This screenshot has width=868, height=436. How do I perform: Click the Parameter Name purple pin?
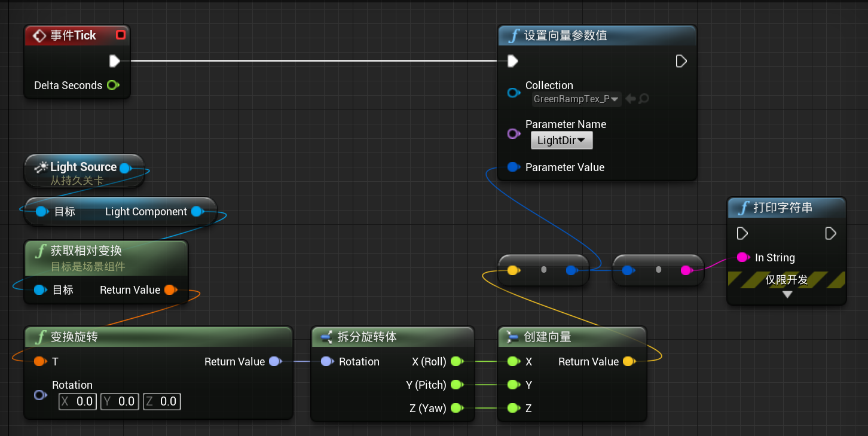(x=514, y=133)
